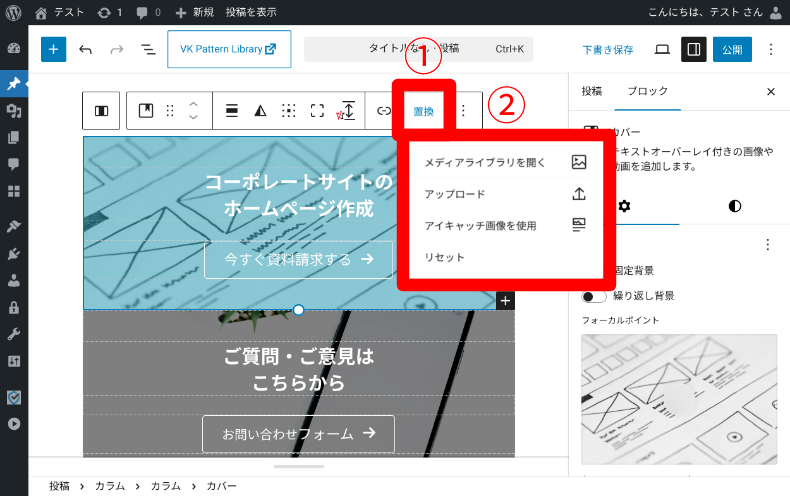
Task: Open the Dashboard sidebar icon
Action: tap(14, 48)
